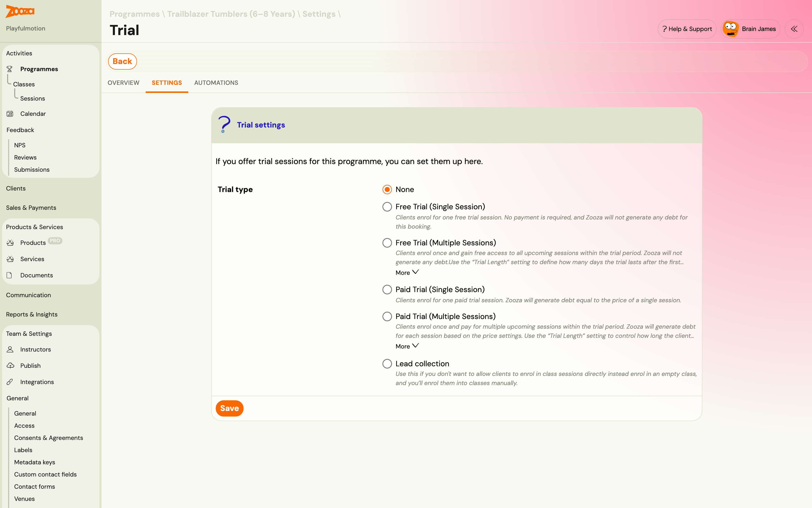Click the Publish cloud icon
This screenshot has height=508, width=812.
pyautogui.click(x=10, y=366)
